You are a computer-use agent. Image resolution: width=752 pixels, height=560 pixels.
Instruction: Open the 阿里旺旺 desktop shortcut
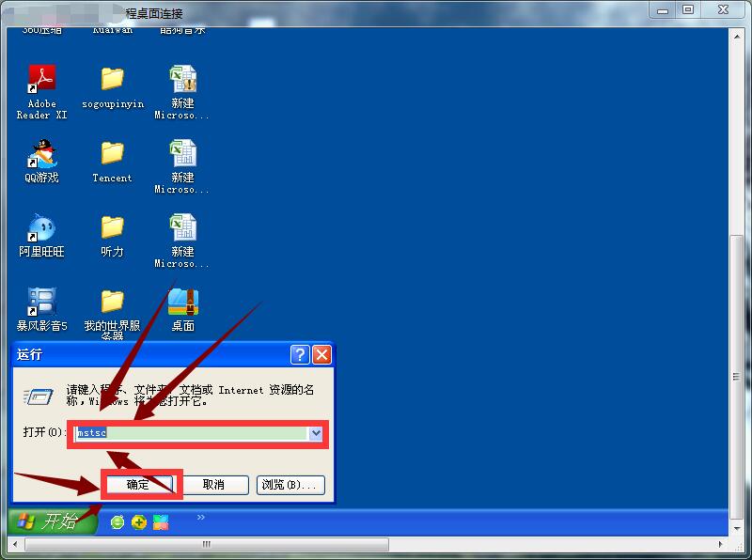pos(41,228)
